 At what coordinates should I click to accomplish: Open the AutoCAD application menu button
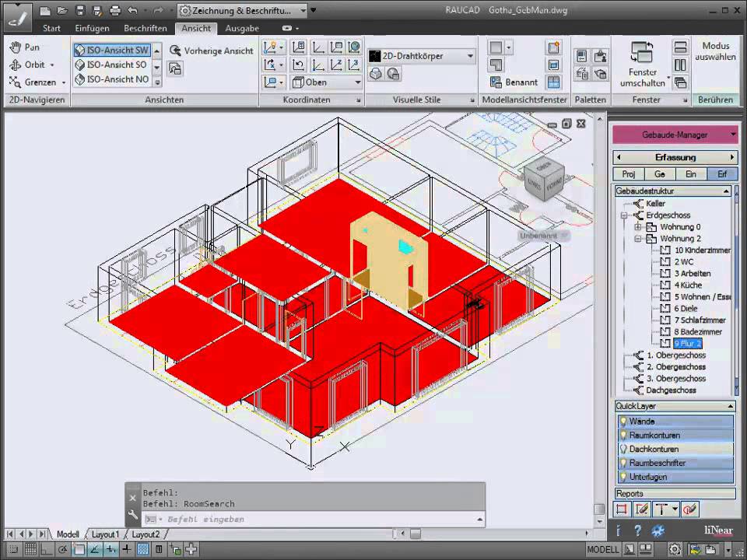(17, 17)
